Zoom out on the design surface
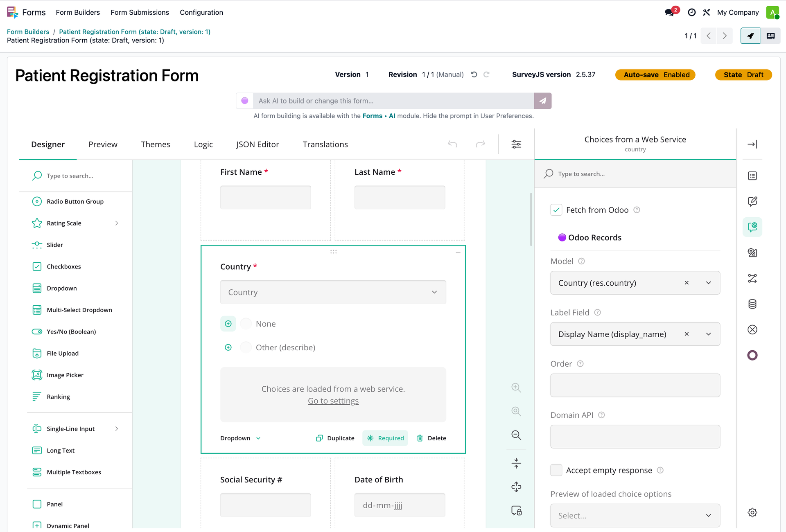 [x=516, y=435]
